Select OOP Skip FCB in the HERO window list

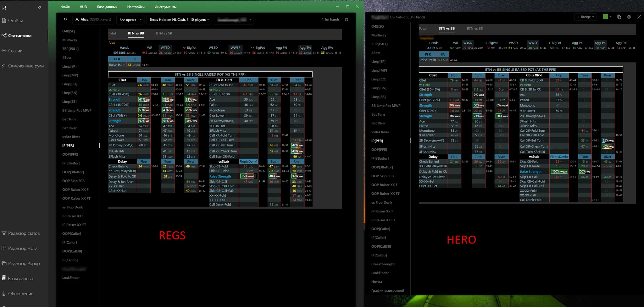pyautogui.click(x=382, y=176)
